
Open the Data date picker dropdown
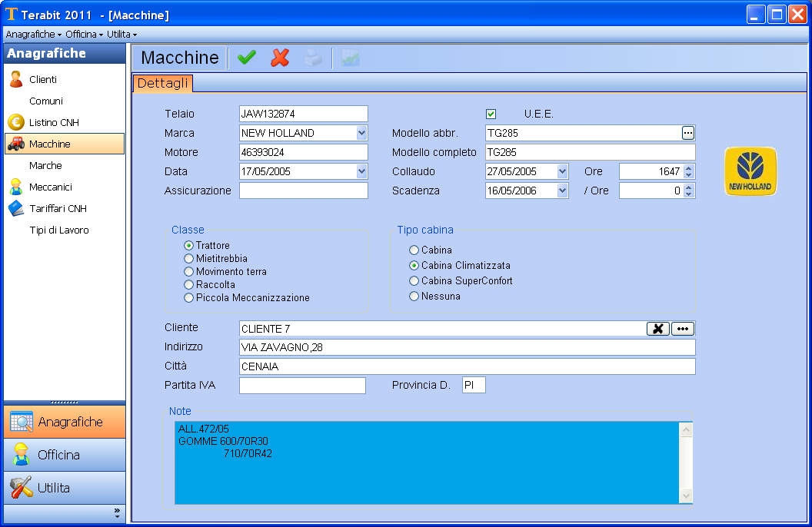(361, 171)
